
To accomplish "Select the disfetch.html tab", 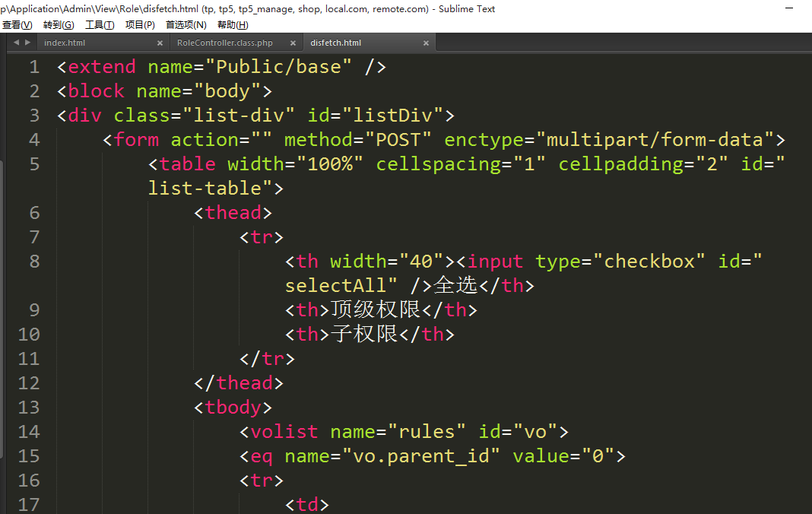I will (335, 43).
